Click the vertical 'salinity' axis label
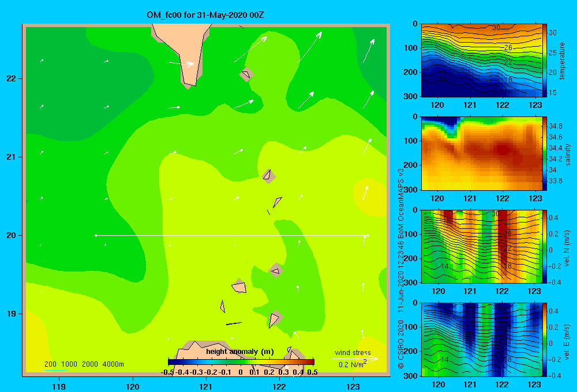This screenshot has height=392, width=577. (568, 154)
